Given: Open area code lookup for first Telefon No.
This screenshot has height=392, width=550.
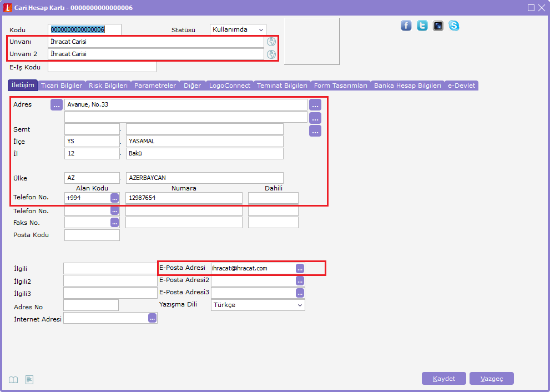Looking at the screenshot, I should pos(114,198).
